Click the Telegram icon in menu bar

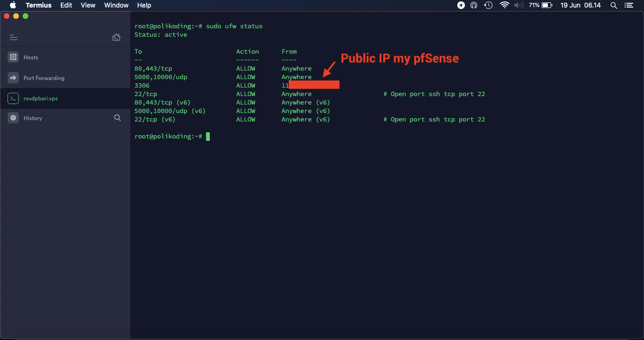coord(461,5)
